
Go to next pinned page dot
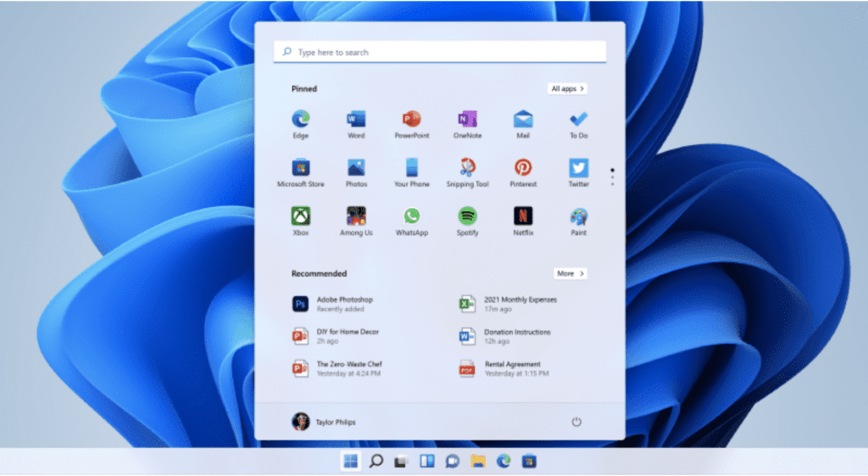coord(612,177)
